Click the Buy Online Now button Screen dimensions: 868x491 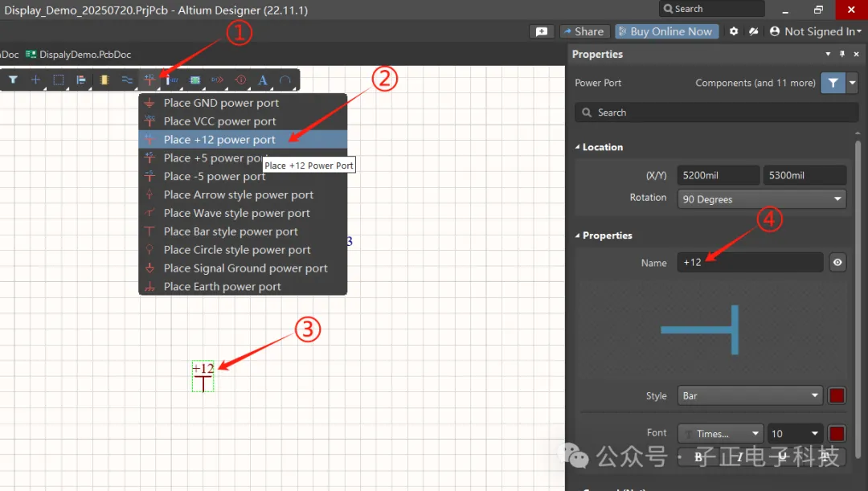(666, 31)
